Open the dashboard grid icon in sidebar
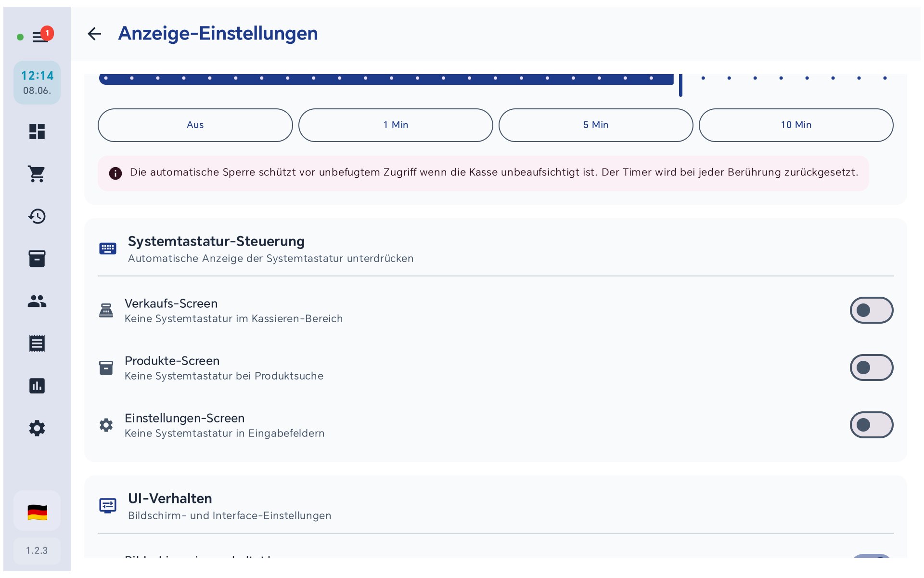 click(37, 131)
